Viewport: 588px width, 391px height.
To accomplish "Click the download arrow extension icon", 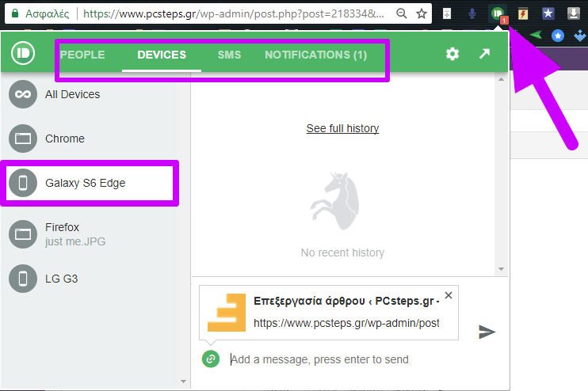I will pyautogui.click(x=573, y=14).
